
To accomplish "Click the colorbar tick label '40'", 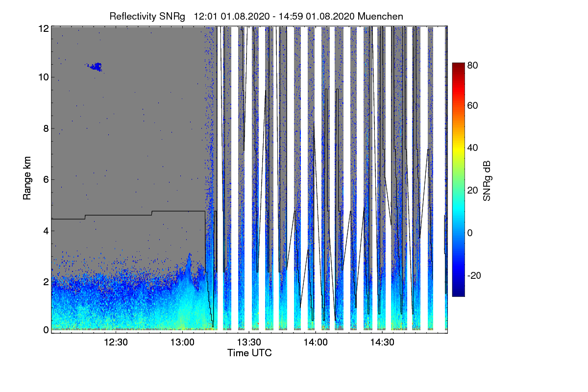I will [x=473, y=148].
